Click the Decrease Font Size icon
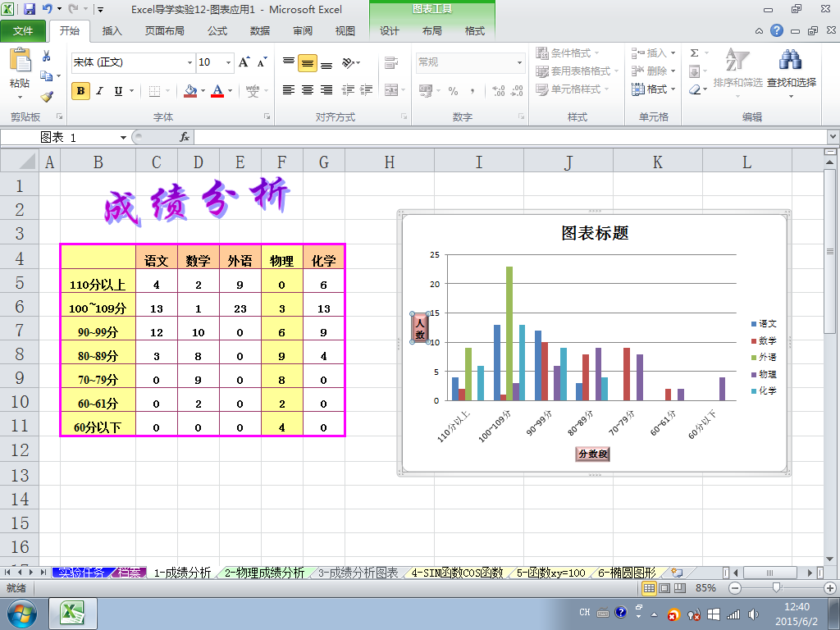Screen dimensions: 840x630 [262, 62]
